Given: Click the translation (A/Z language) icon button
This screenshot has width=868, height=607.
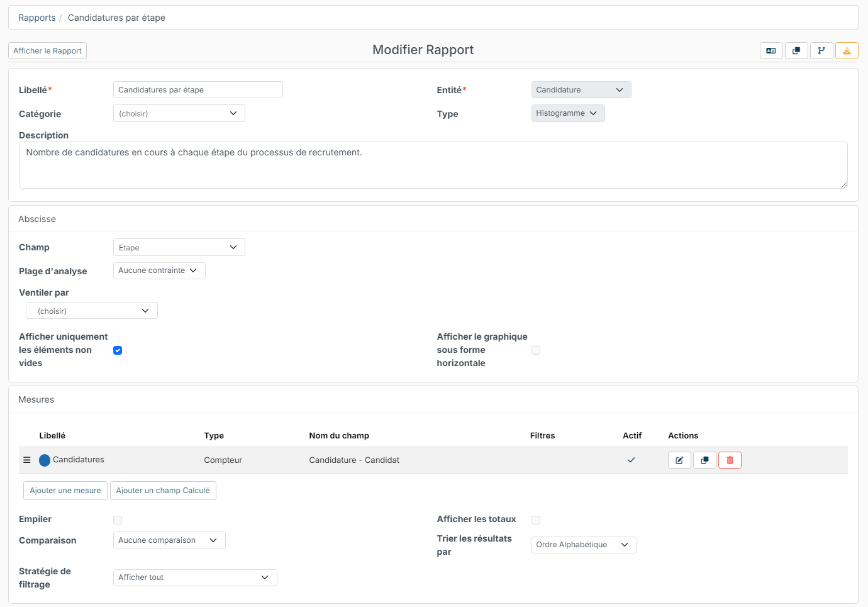Looking at the screenshot, I should tap(771, 51).
